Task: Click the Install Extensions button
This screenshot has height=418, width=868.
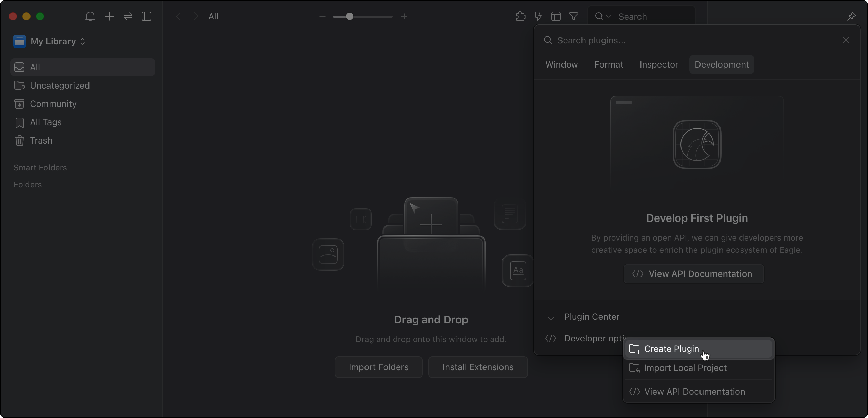Action: tap(477, 367)
